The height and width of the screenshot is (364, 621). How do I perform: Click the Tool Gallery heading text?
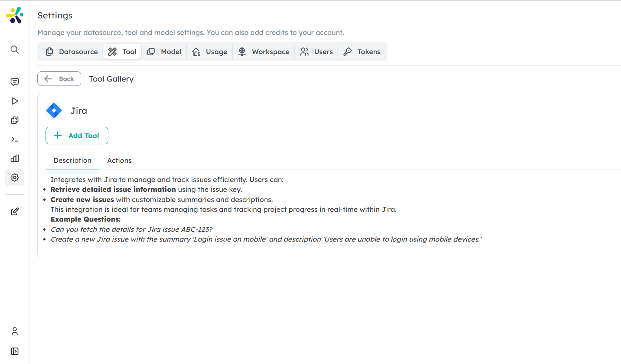click(111, 79)
